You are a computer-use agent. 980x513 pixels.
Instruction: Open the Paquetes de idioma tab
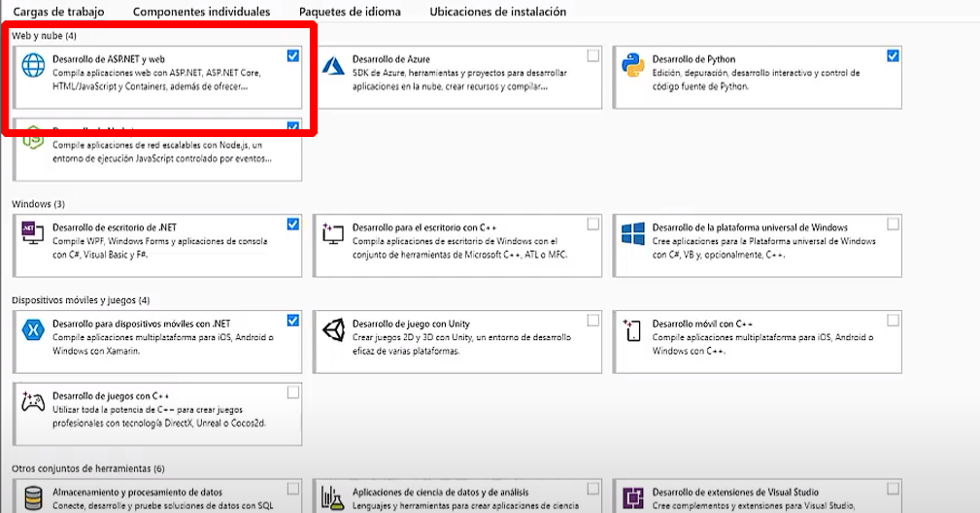pyautogui.click(x=350, y=12)
